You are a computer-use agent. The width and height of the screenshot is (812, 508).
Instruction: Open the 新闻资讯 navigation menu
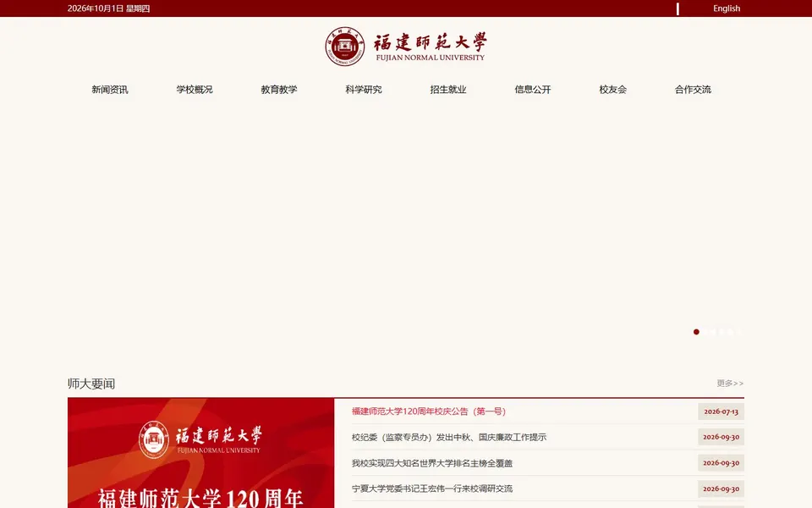coord(110,90)
